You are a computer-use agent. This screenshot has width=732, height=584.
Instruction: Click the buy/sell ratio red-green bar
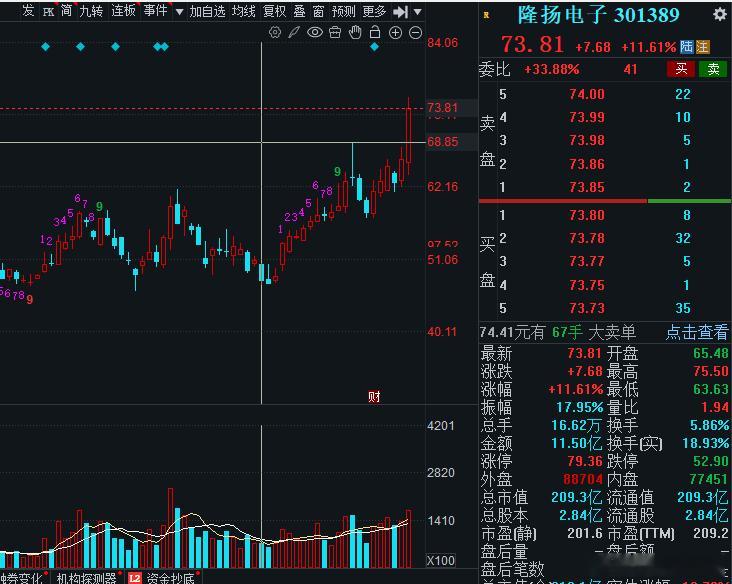coord(605,201)
